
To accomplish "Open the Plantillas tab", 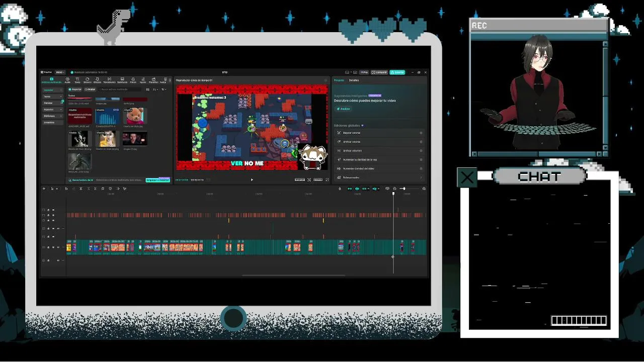I will point(153,80).
